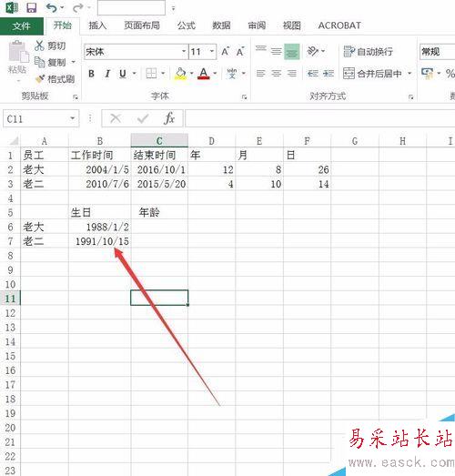
Task: Toggle 自动换行 wrap text
Action: (368, 51)
